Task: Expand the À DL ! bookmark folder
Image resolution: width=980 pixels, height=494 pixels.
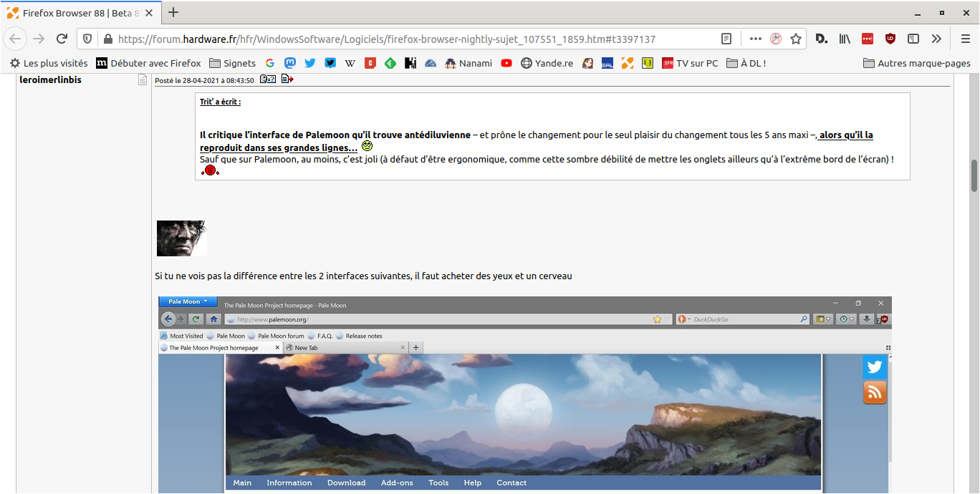Action: [746, 63]
